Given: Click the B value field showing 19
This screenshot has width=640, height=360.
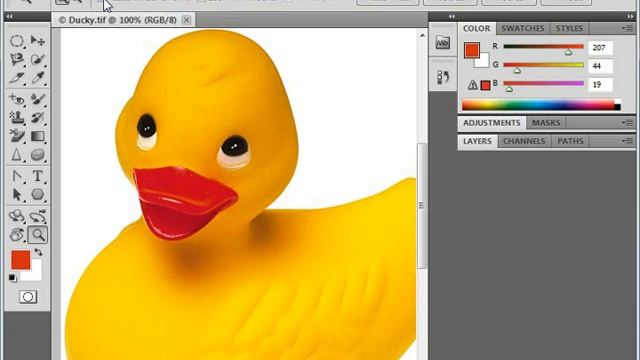Looking at the screenshot, I should (x=600, y=84).
